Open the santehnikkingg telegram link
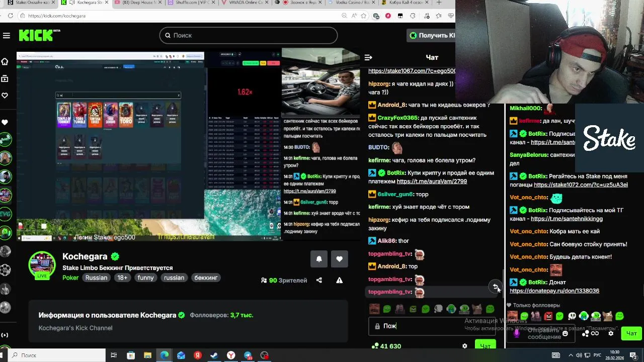Image resolution: width=644 pixels, height=362 pixels. point(567,219)
